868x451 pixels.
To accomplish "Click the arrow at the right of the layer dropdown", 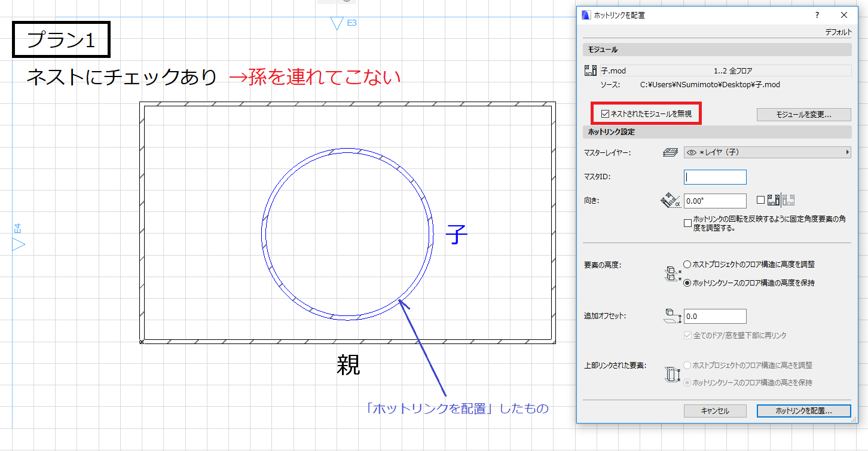I will click(x=847, y=152).
